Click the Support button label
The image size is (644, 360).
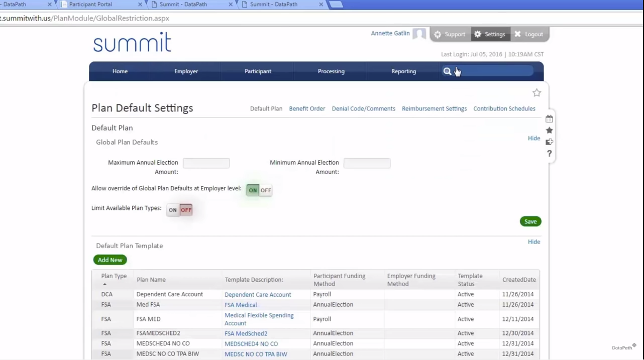point(455,34)
